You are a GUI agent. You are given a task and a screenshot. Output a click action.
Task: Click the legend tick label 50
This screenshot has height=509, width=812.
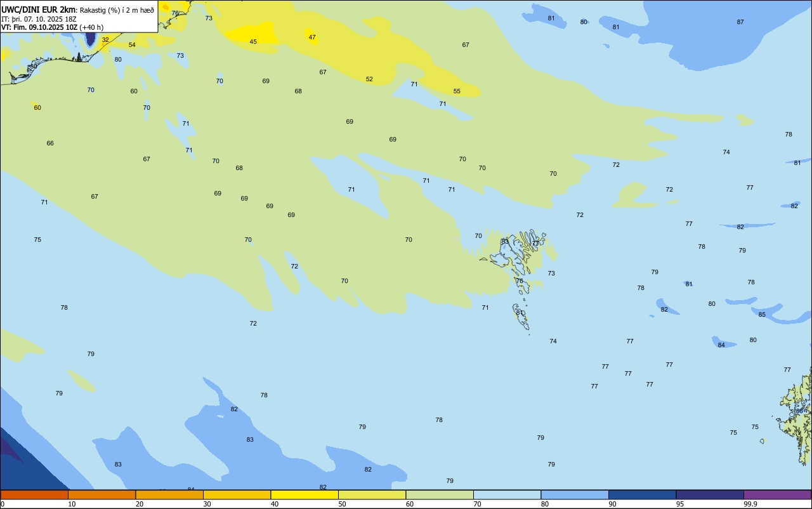pos(342,504)
